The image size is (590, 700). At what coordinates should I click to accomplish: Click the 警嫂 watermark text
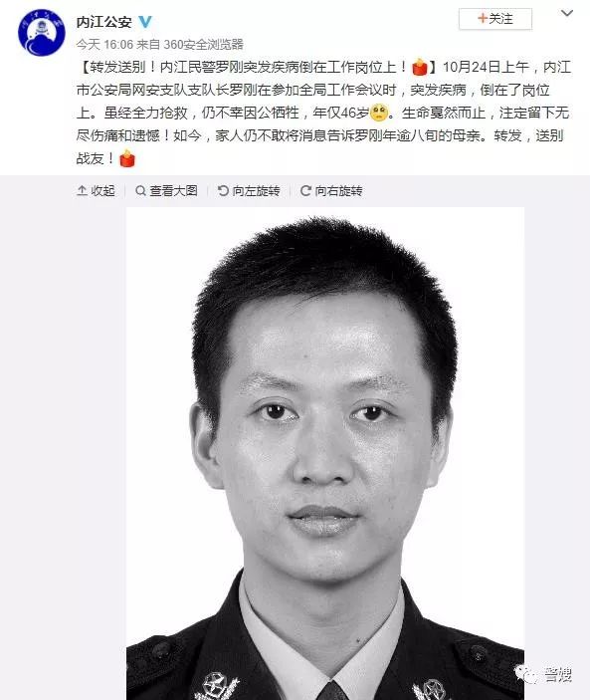click(557, 674)
